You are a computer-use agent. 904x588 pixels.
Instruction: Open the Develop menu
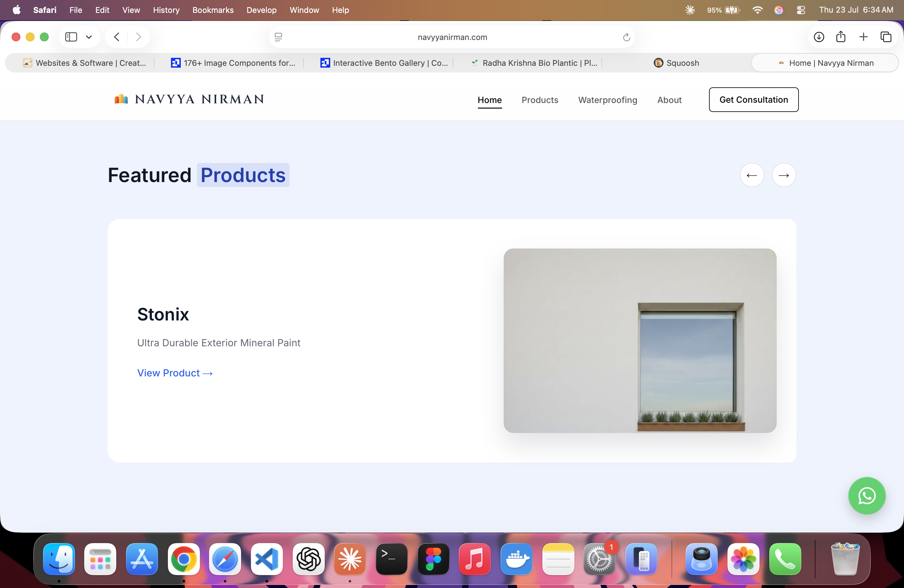click(x=261, y=10)
